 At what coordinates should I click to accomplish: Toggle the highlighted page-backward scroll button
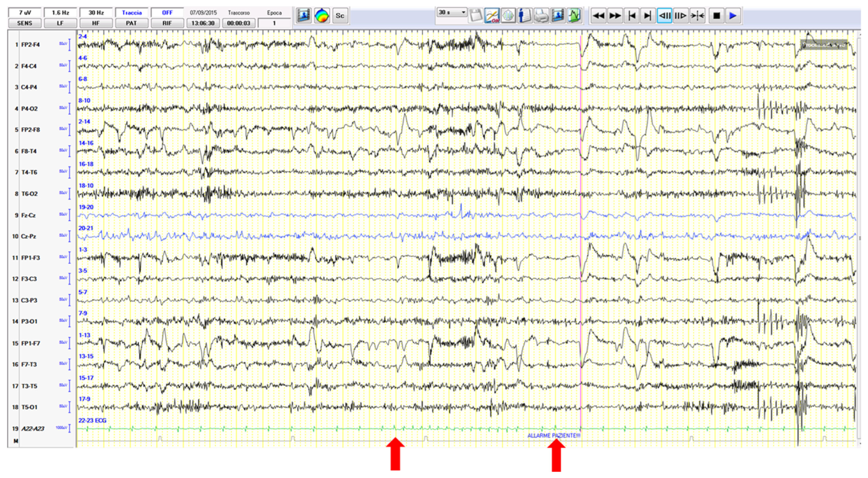pyautogui.click(x=665, y=16)
